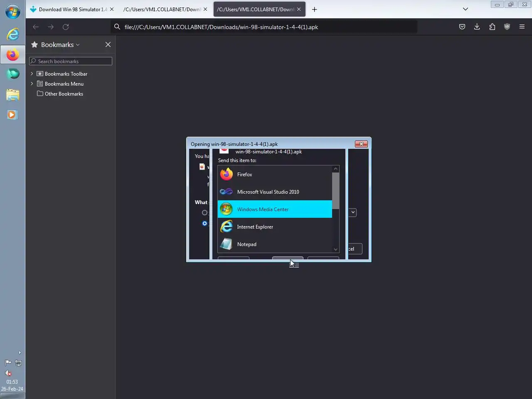Select Firefox in the Send this item list
Image resolution: width=532 pixels, height=399 pixels.
point(275,175)
